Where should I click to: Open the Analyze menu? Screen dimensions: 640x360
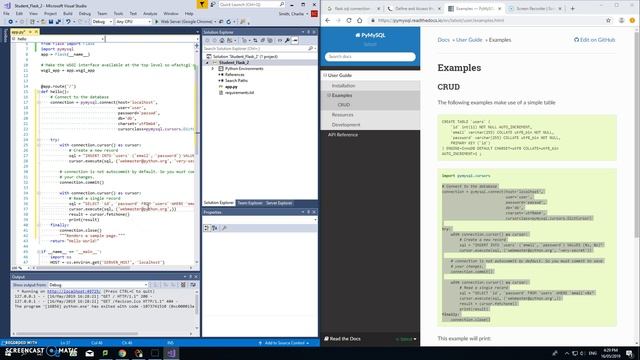pos(150,14)
